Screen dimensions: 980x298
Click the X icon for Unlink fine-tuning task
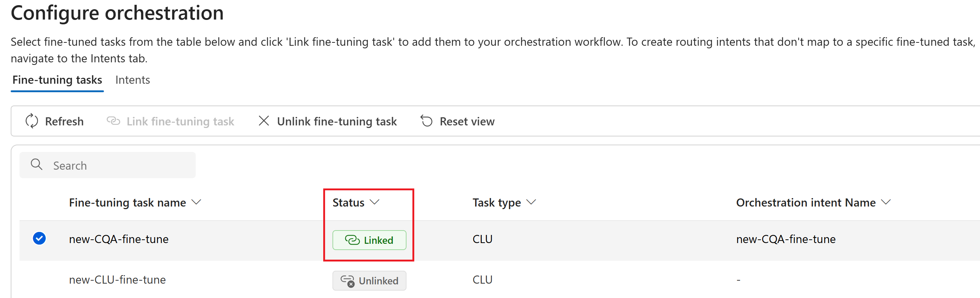click(x=264, y=121)
